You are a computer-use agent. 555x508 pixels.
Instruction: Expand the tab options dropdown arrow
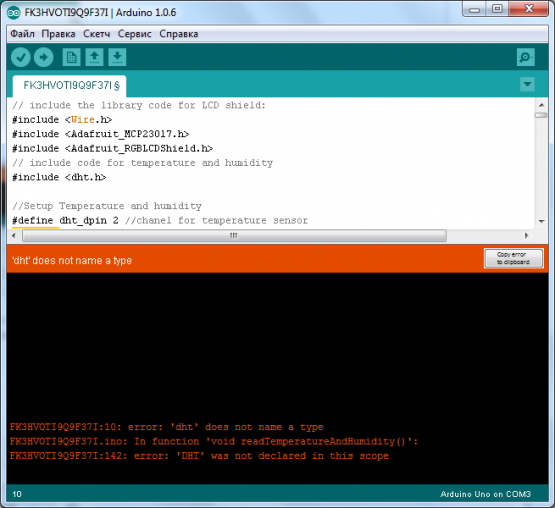527,84
